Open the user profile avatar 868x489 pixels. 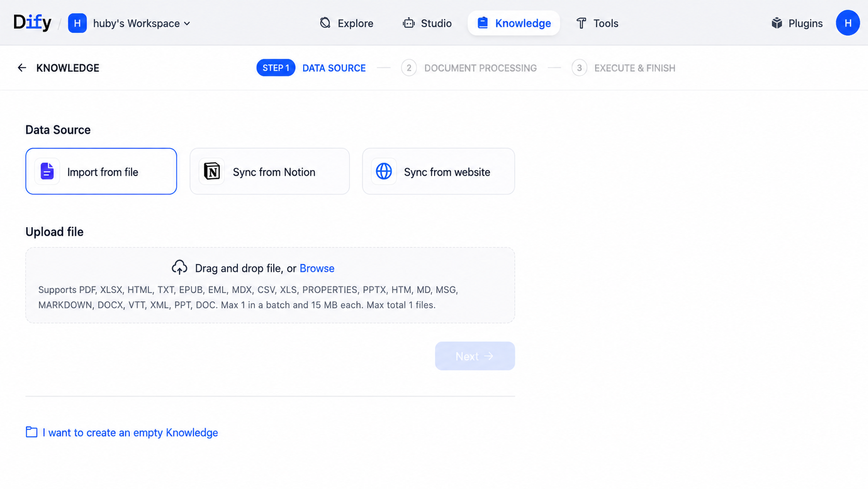point(848,23)
